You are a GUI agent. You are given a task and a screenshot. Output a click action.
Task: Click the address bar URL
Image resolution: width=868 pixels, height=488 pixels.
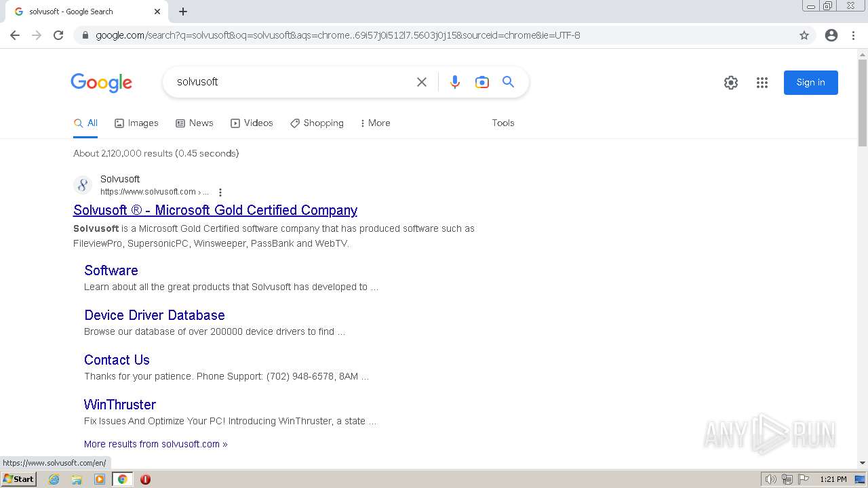tap(338, 35)
